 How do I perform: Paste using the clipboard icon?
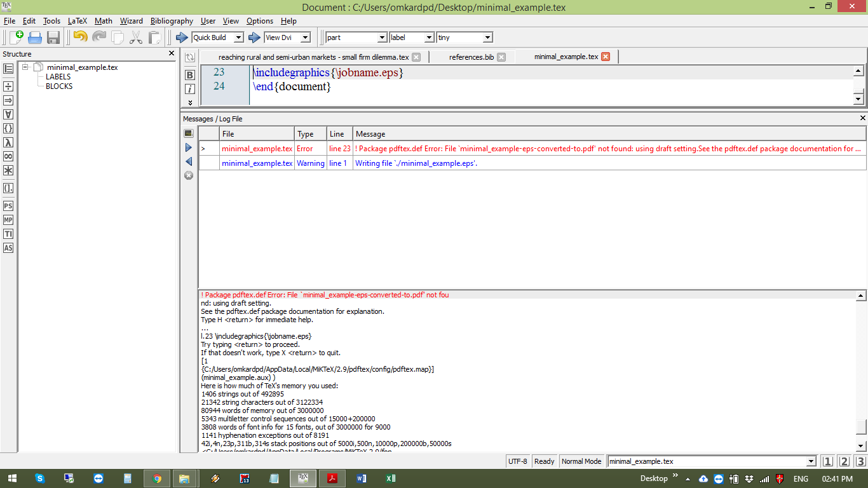coord(154,37)
